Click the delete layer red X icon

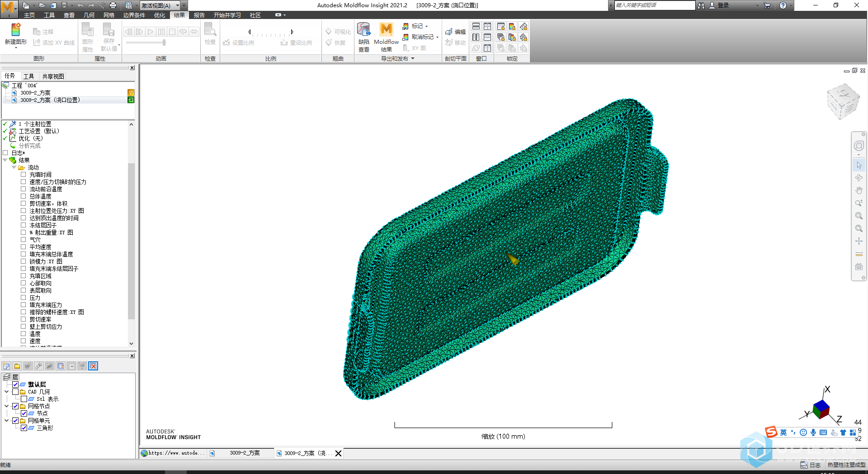(x=93, y=366)
